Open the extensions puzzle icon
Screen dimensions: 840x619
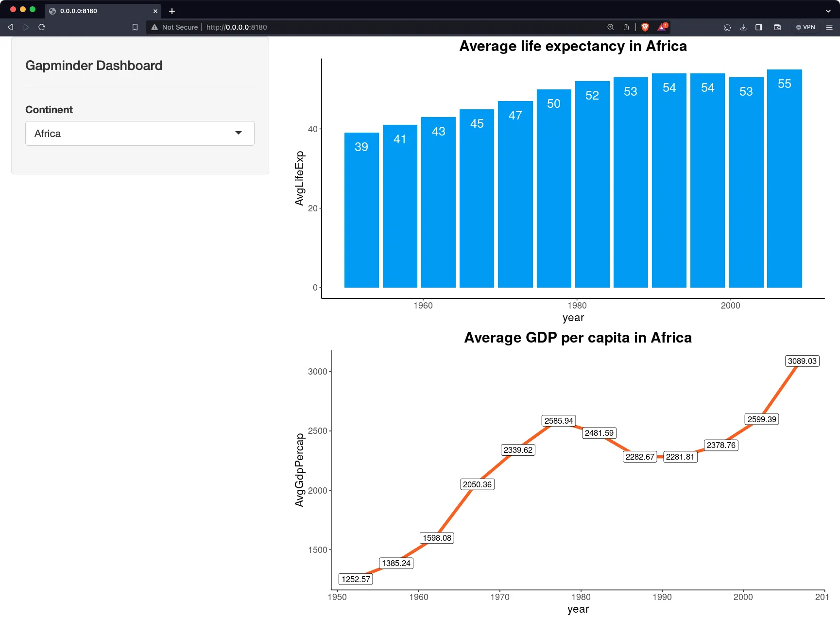pyautogui.click(x=727, y=27)
